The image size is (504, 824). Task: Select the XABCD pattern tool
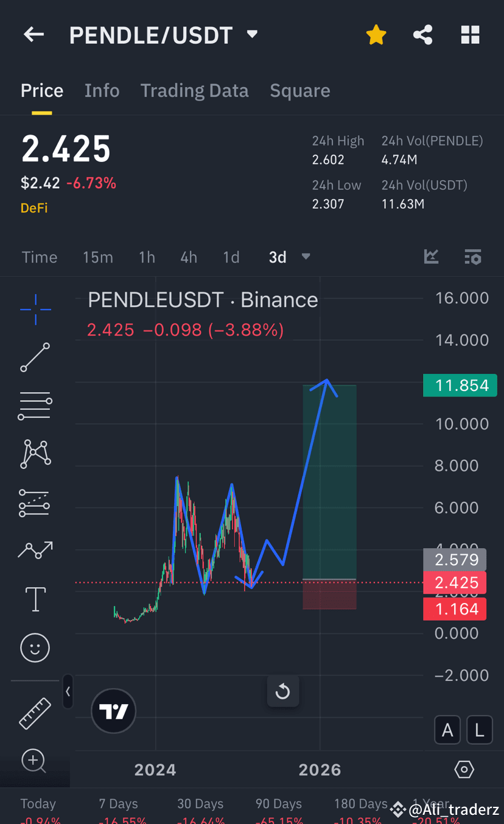tap(35, 454)
